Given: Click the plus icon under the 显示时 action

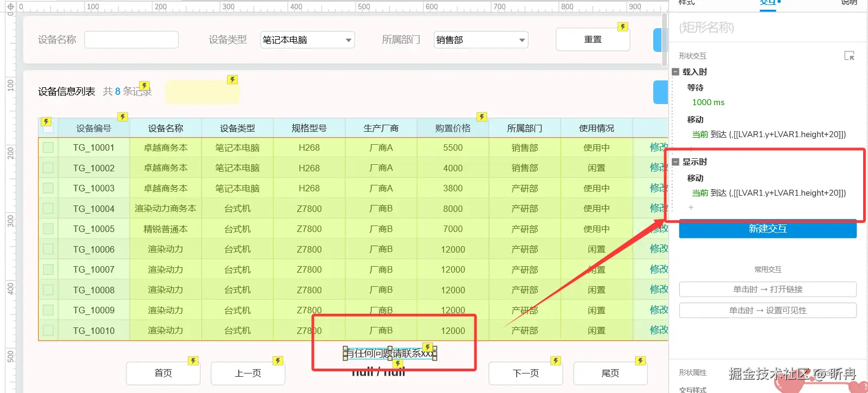Looking at the screenshot, I should click(691, 208).
